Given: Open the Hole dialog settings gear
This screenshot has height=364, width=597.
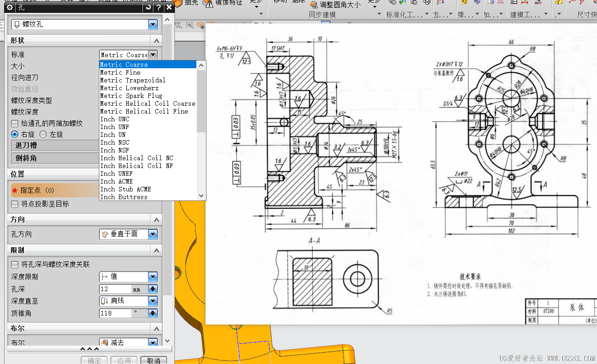Looking at the screenshot, I should pyautogui.click(x=10, y=7).
